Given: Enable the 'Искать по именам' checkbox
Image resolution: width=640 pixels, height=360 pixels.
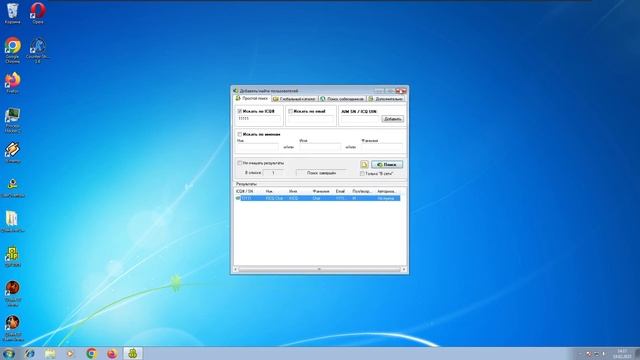Looking at the screenshot, I should coord(240,134).
